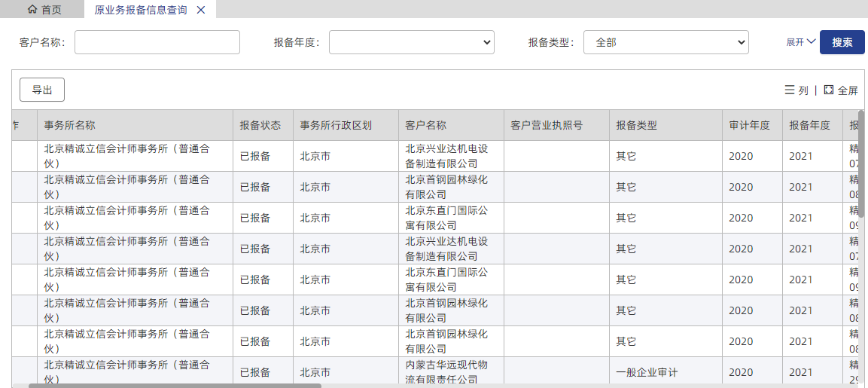Click the 一般企业审计 cell in the table
The width and height of the screenshot is (868, 388).
click(x=647, y=372)
